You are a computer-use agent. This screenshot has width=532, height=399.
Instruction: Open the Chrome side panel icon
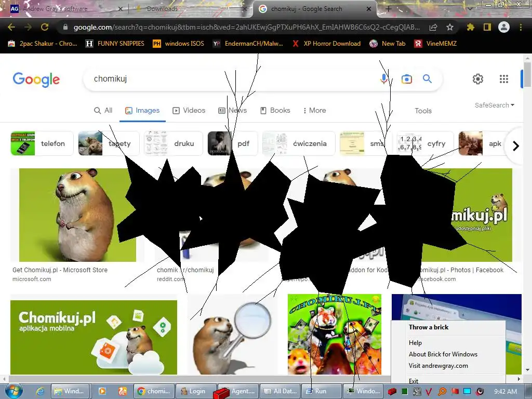click(x=487, y=27)
